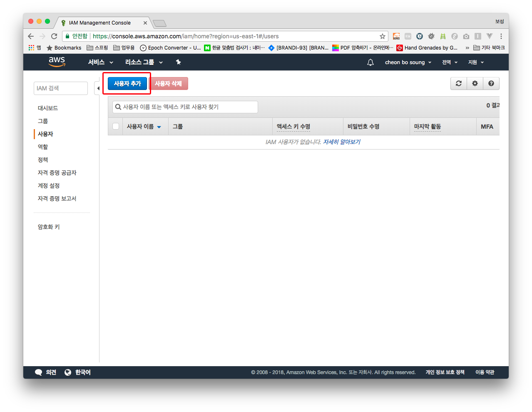Click the IAM 검색 search field
Image resolution: width=532 pixels, height=412 pixels.
coord(61,88)
